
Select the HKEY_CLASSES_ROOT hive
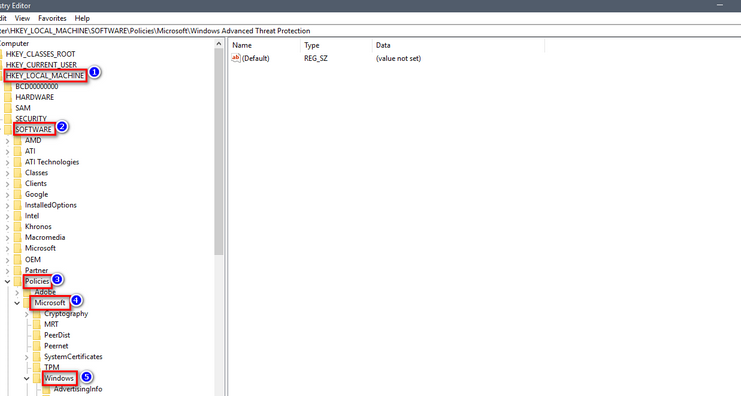click(x=41, y=54)
